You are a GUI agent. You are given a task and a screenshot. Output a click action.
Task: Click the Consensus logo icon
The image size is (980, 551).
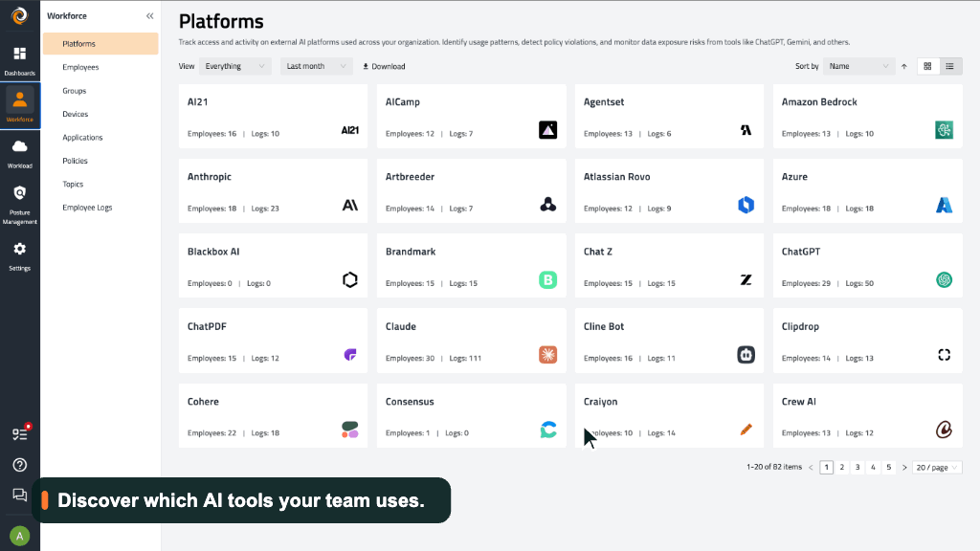tap(548, 430)
